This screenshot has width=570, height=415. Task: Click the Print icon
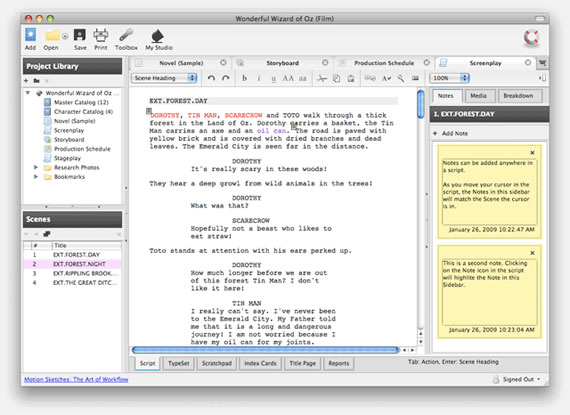click(101, 35)
